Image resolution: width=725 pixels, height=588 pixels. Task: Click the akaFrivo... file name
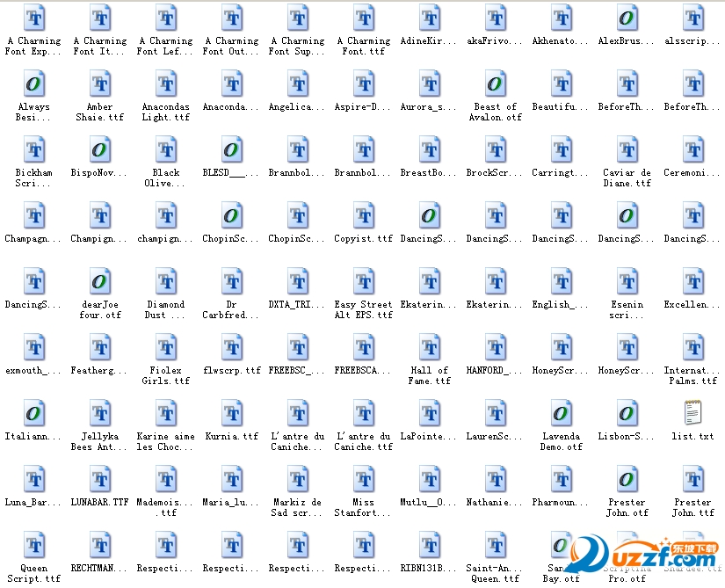coord(495,41)
